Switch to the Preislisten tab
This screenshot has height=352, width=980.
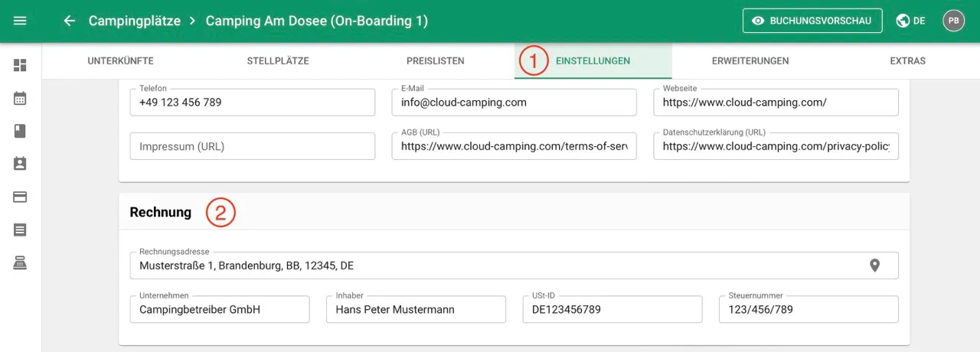[x=435, y=61]
